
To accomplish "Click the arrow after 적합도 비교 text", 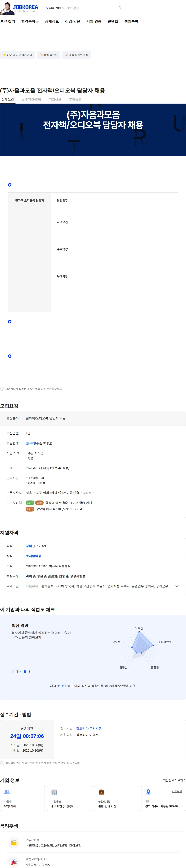I will point(134,686).
